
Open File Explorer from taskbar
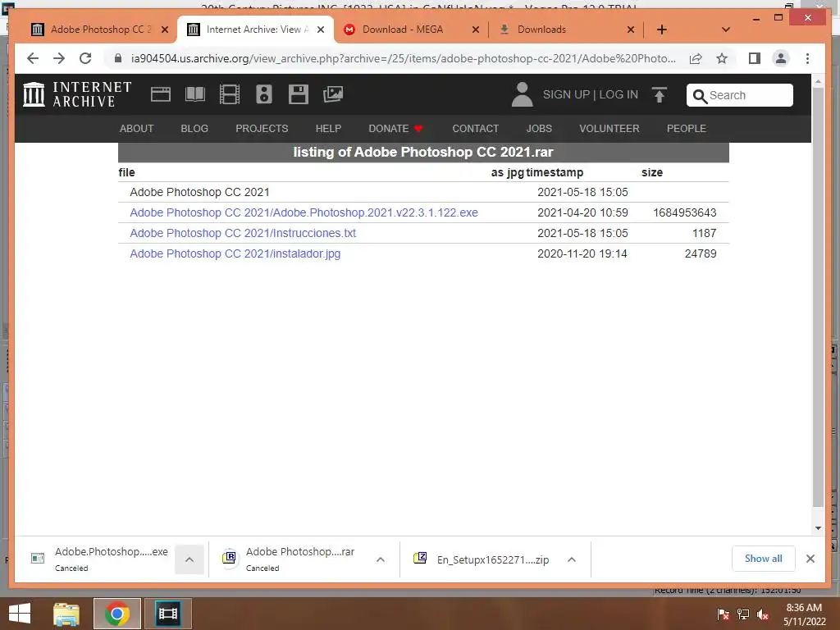click(x=66, y=614)
